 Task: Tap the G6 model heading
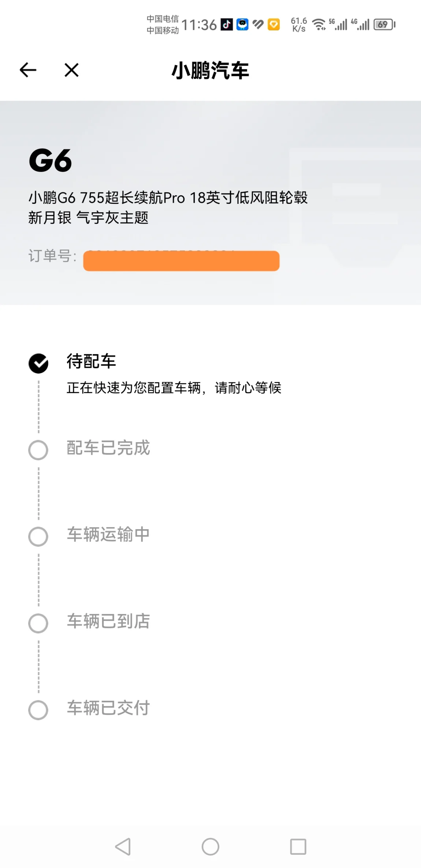pyautogui.click(x=51, y=161)
